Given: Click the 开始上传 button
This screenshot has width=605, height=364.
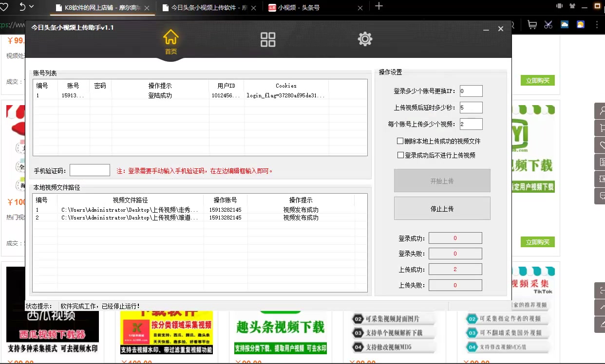Looking at the screenshot, I should (442, 181).
